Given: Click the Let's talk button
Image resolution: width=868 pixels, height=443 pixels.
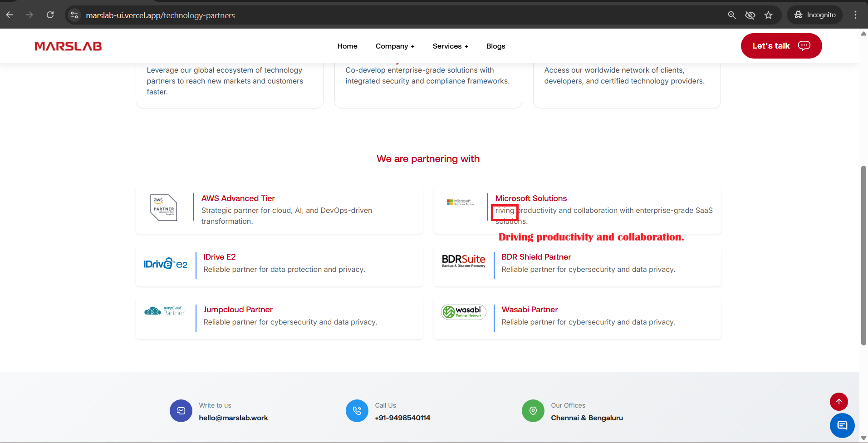Looking at the screenshot, I should pyautogui.click(x=781, y=46).
